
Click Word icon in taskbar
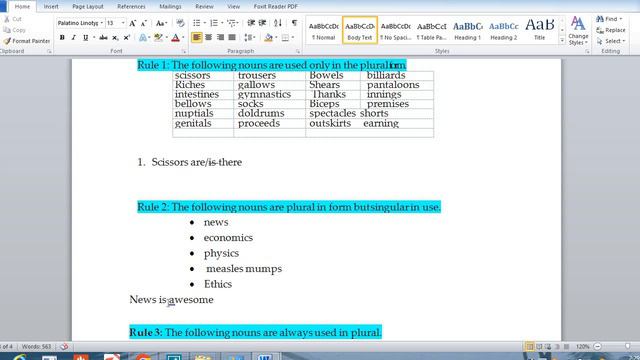coord(264,357)
